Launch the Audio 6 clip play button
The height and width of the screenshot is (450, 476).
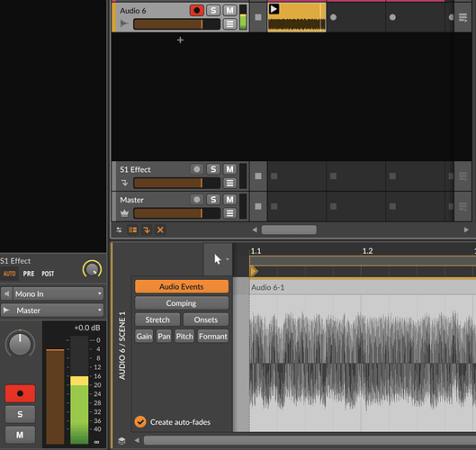click(274, 9)
